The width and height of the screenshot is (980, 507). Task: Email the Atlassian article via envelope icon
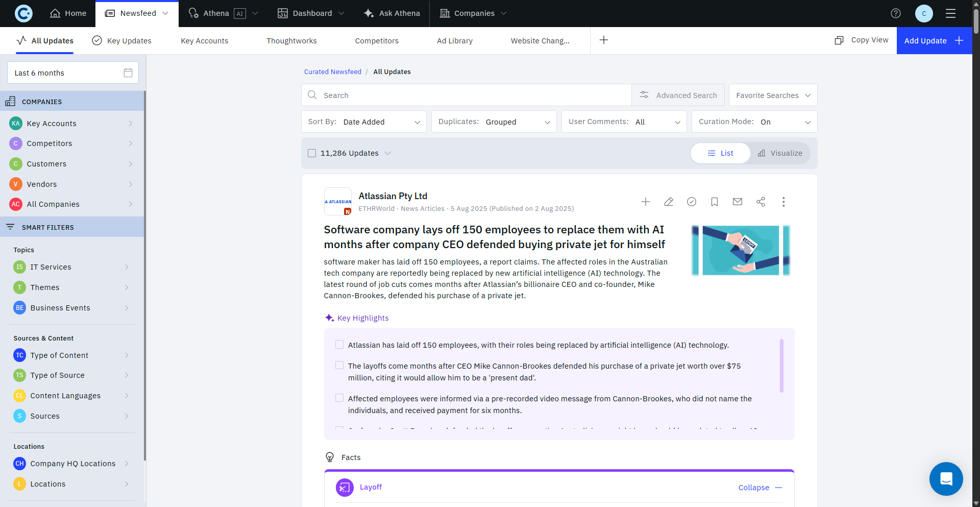738,202
